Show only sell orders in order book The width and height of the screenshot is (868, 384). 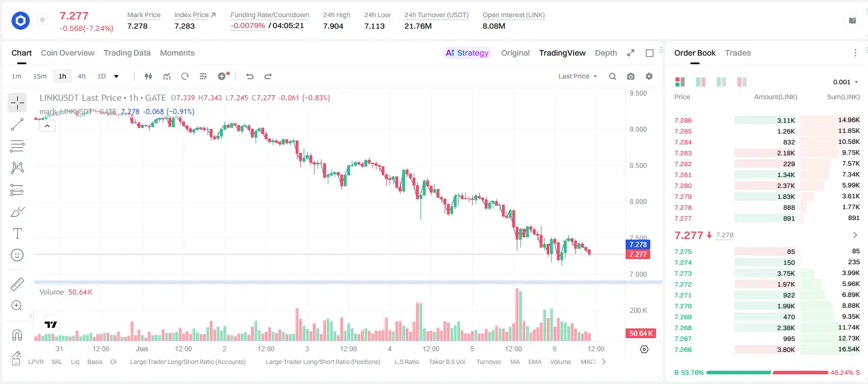(x=742, y=82)
